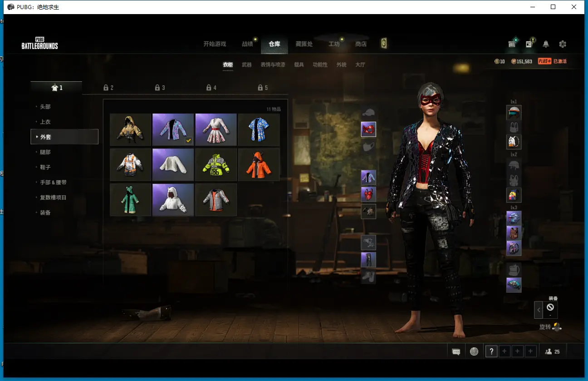Open the chat icon in bottom bar
This screenshot has width=588, height=381.
click(x=456, y=351)
